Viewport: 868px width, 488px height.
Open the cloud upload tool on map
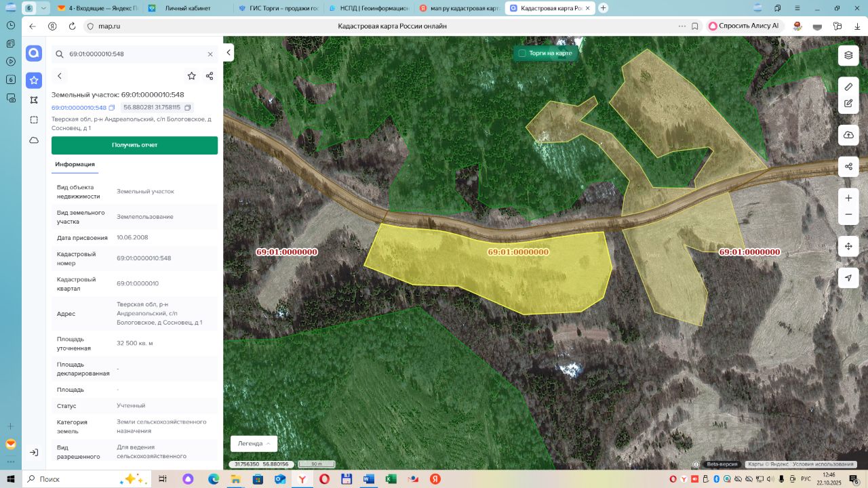(848, 135)
